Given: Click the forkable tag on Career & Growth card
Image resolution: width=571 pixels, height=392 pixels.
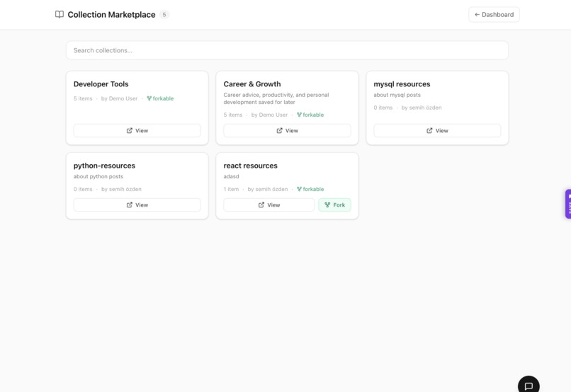Looking at the screenshot, I should coord(310,115).
